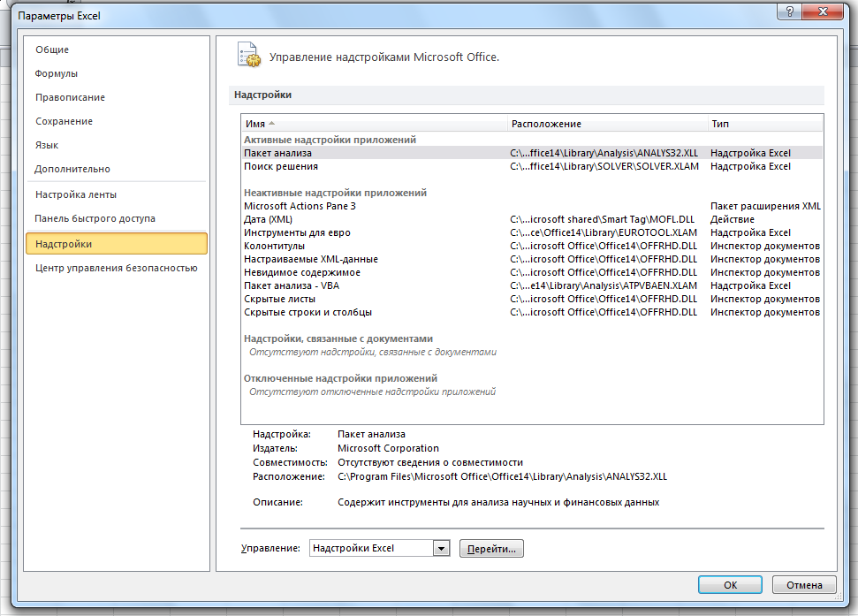Select Пакет анализа - VBA row
Image resolution: width=858 pixels, height=616 pixels.
point(532,285)
